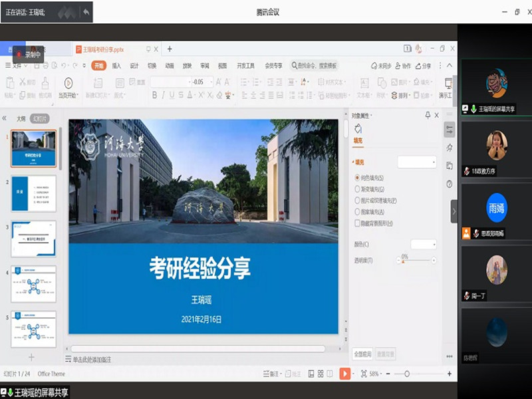
Task: Open the 颜色 color dropdown
Action: click(424, 245)
